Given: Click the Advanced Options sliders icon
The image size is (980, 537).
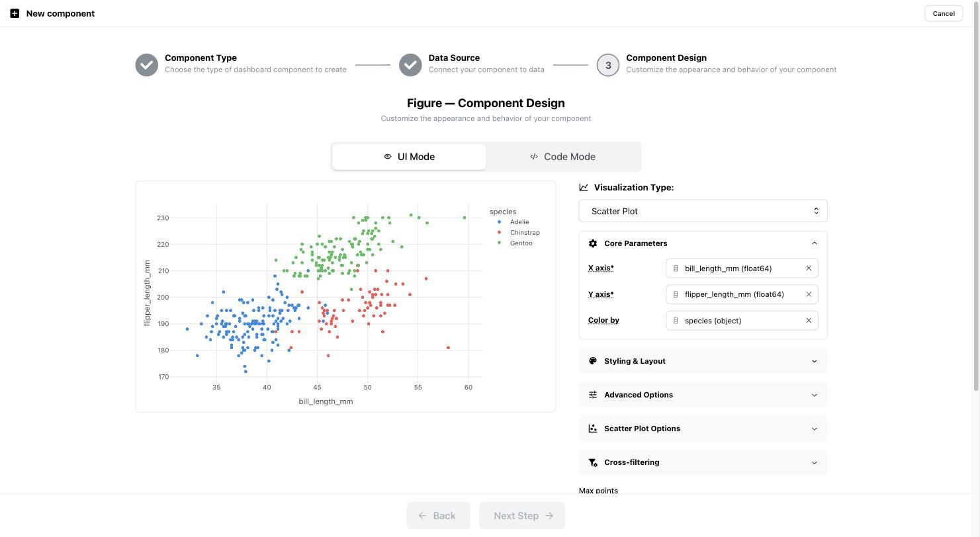Looking at the screenshot, I should pyautogui.click(x=593, y=395).
